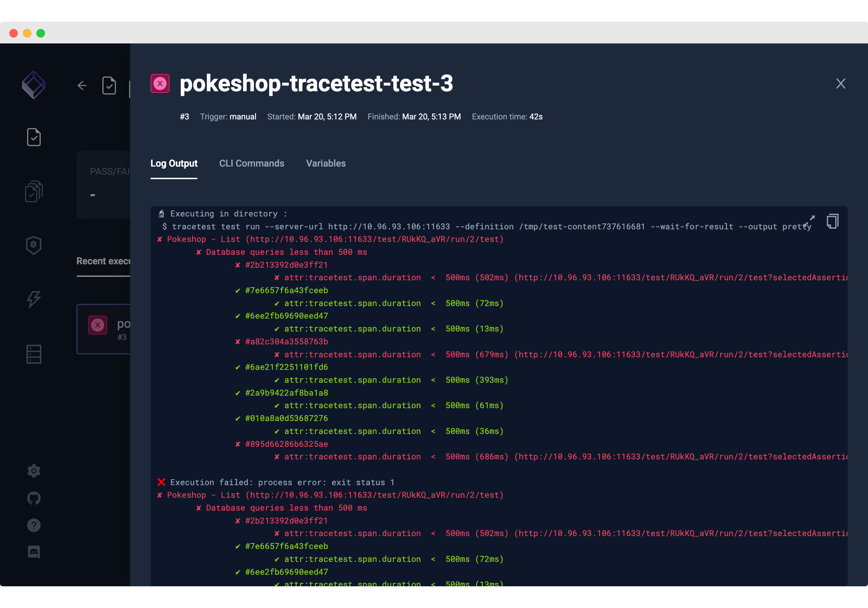868x608 pixels.
Task: Close the execution details panel with the X
Action: point(841,83)
